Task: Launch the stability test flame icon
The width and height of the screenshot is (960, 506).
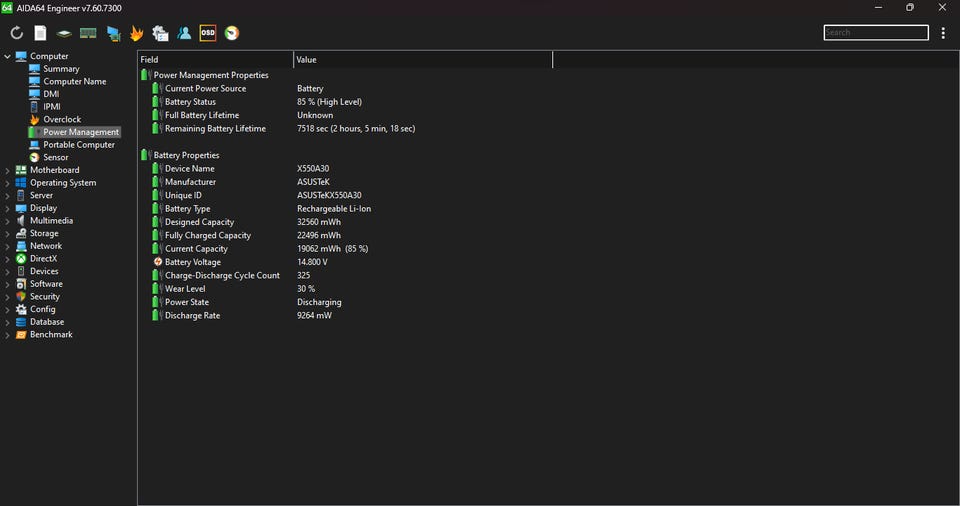Action: (x=137, y=33)
